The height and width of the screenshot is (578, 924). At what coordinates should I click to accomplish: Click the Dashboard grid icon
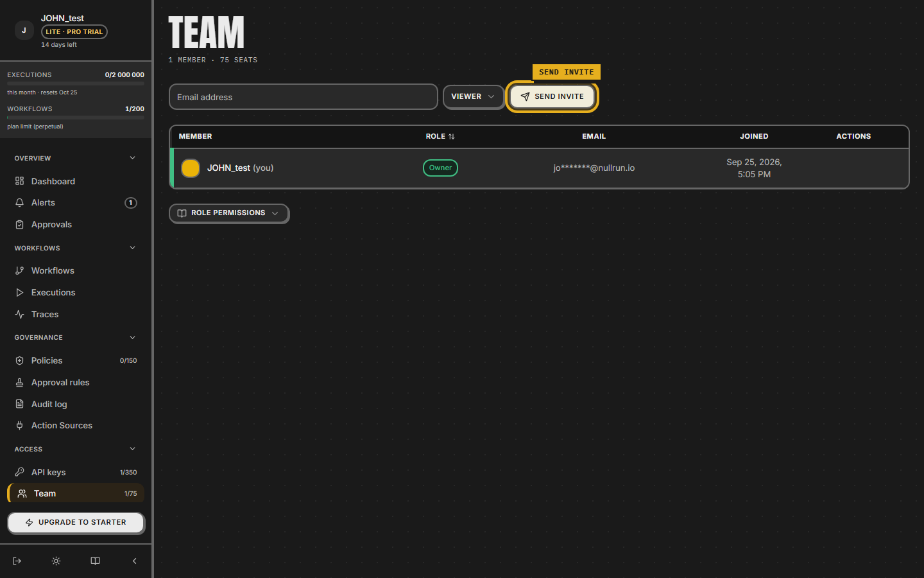(x=19, y=181)
